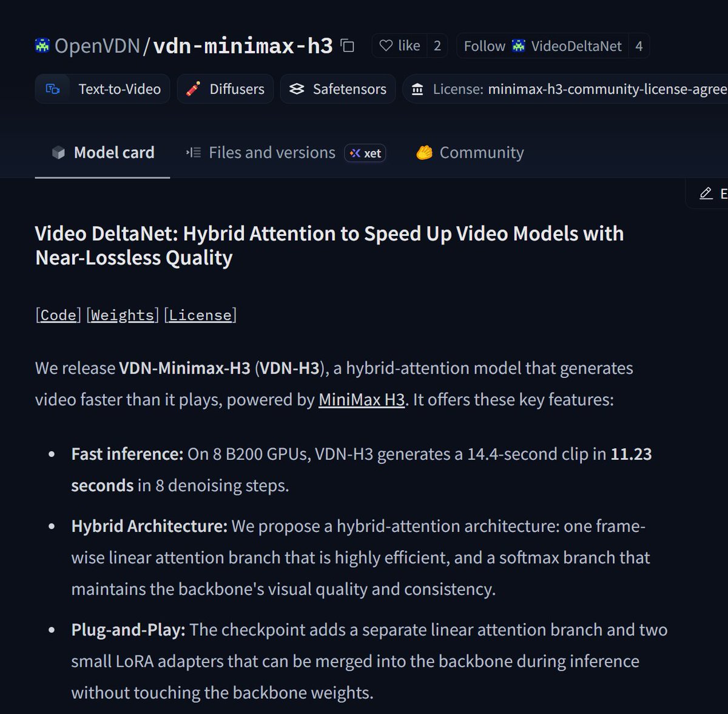Click the edit pencil button
This screenshot has width=728, height=714.
(707, 194)
